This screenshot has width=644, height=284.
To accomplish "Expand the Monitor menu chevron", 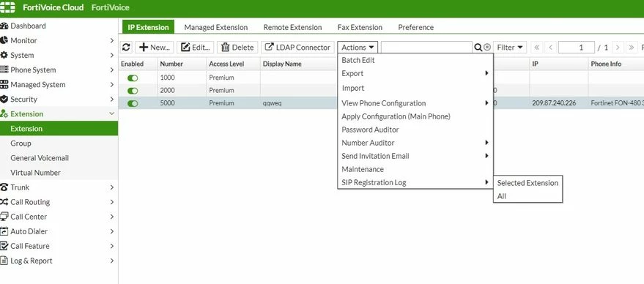I will 111,41.
